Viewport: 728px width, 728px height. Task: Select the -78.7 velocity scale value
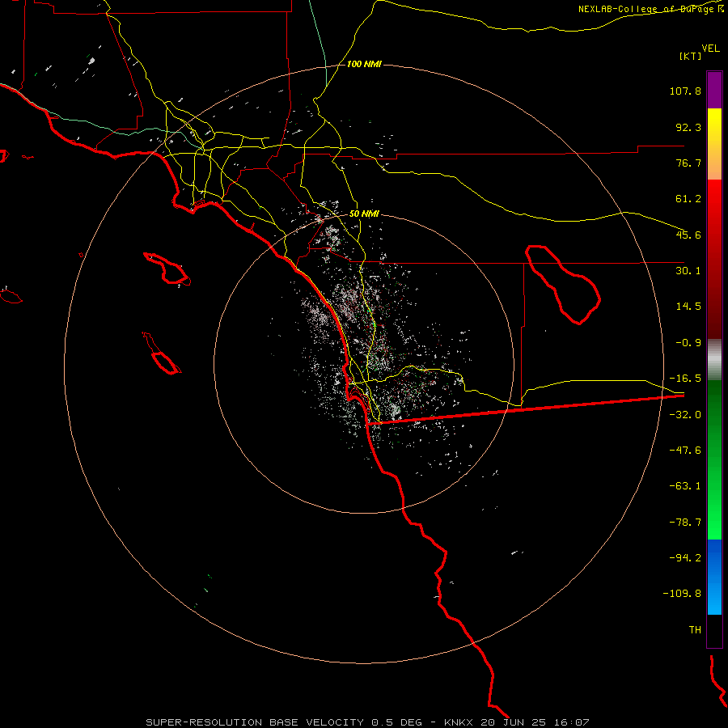(x=685, y=523)
